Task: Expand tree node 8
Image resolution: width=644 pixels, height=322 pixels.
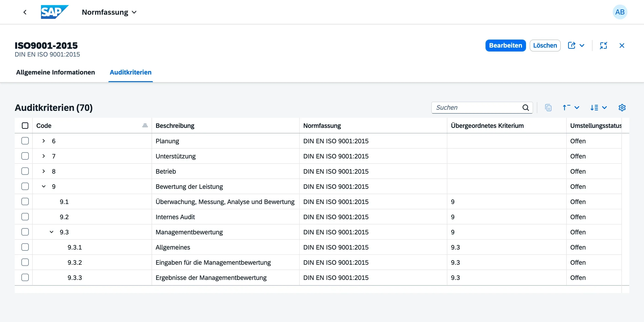Action: (43, 171)
